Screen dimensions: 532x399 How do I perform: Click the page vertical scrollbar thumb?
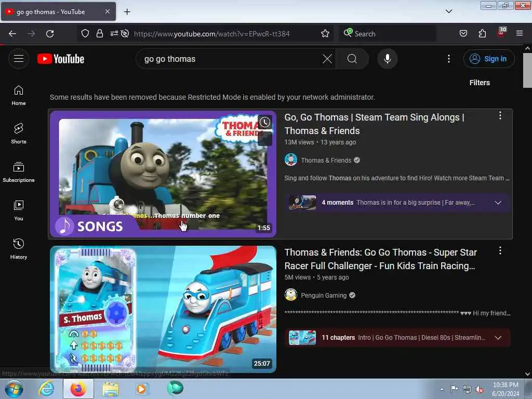(x=527, y=70)
